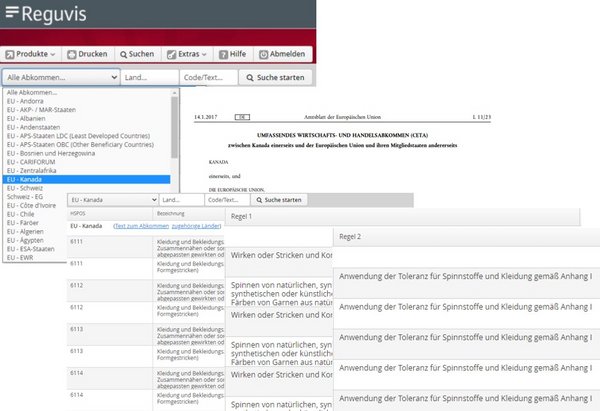600x411 pixels.
Task: Focus the lower Code/Text input field
Action: click(227, 200)
